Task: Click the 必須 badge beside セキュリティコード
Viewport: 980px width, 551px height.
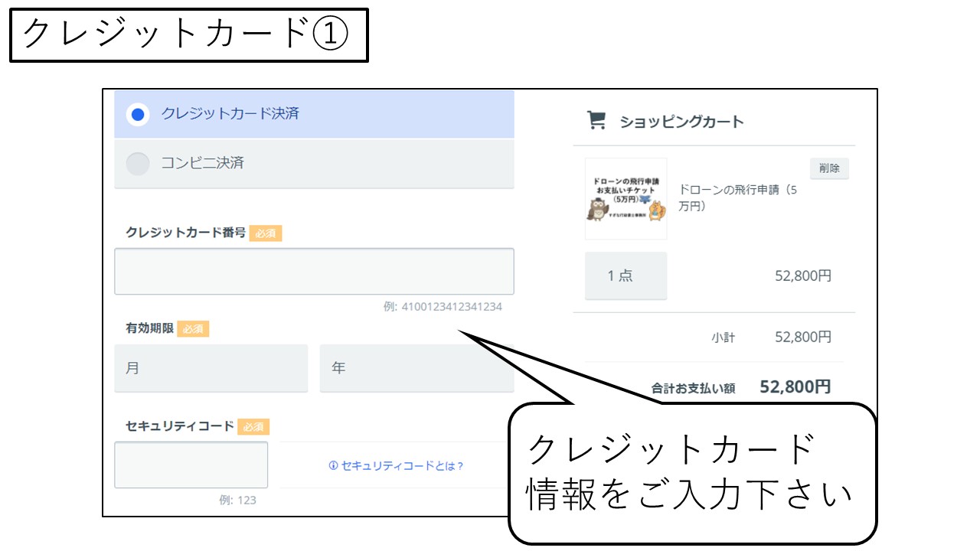Action: click(253, 426)
